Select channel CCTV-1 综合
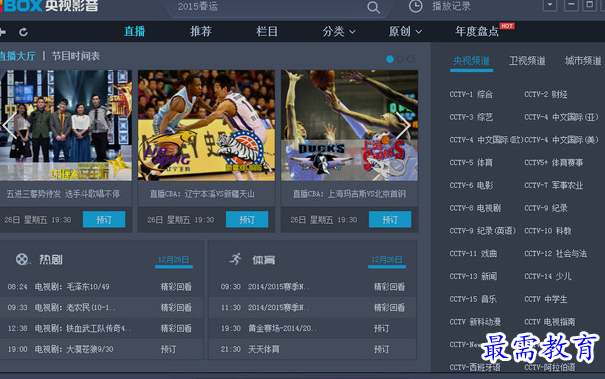605x379 pixels. [x=471, y=95]
